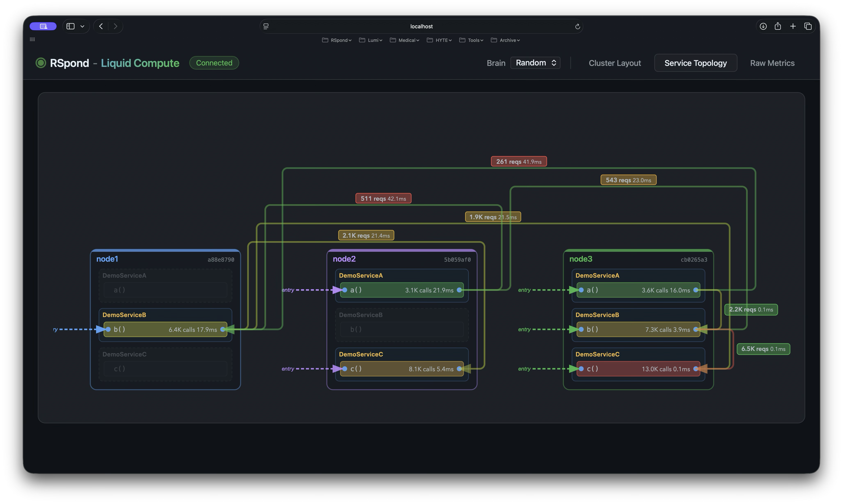Screen dimensions: 843x504
Task: Expand the Lumi bookmarks folder
Action: [371, 40]
